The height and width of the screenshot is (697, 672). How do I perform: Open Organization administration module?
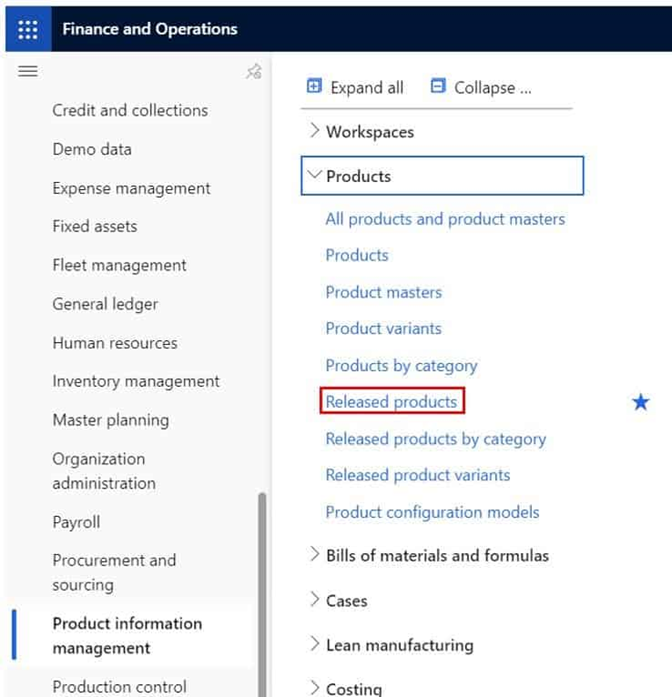coord(104,471)
